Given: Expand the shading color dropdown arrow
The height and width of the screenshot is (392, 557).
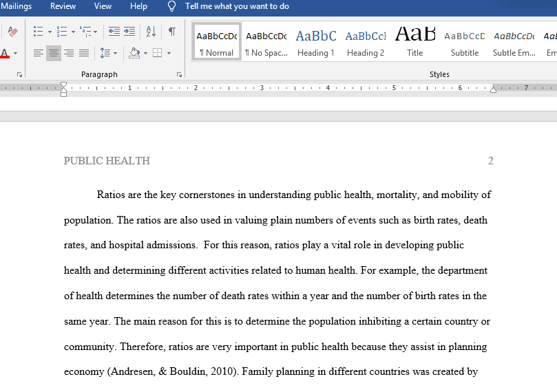Looking at the screenshot, I should pos(146,54).
